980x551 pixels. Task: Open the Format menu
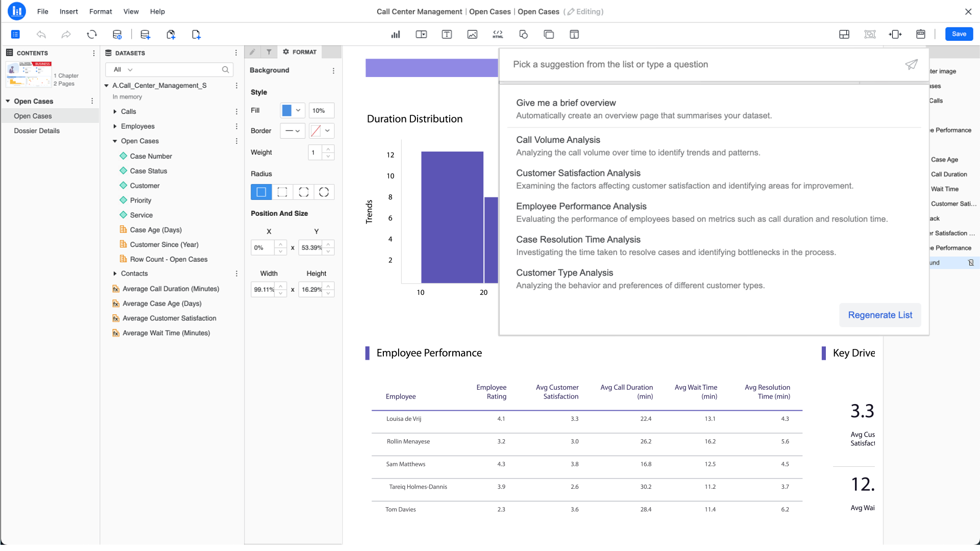tap(100, 11)
